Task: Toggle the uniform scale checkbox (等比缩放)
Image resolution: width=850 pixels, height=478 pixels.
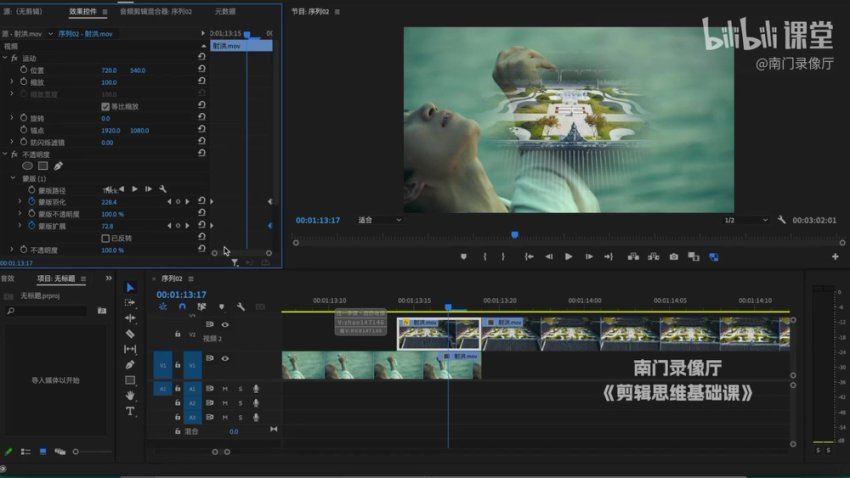Action: tap(106, 106)
